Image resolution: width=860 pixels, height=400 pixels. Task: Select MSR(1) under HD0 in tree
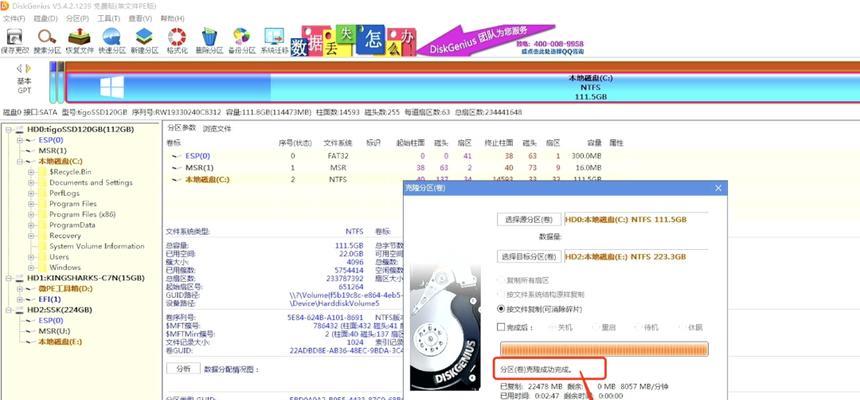pos(52,150)
